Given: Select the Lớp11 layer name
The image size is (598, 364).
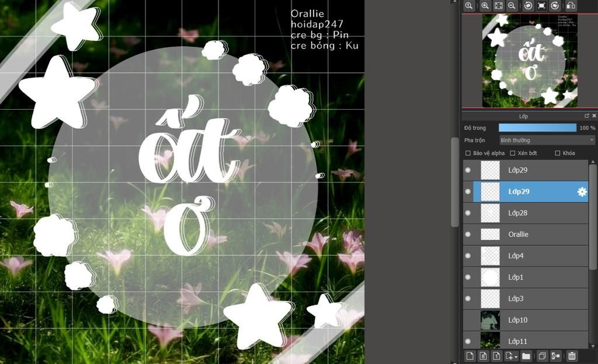Looking at the screenshot, I should [517, 341].
